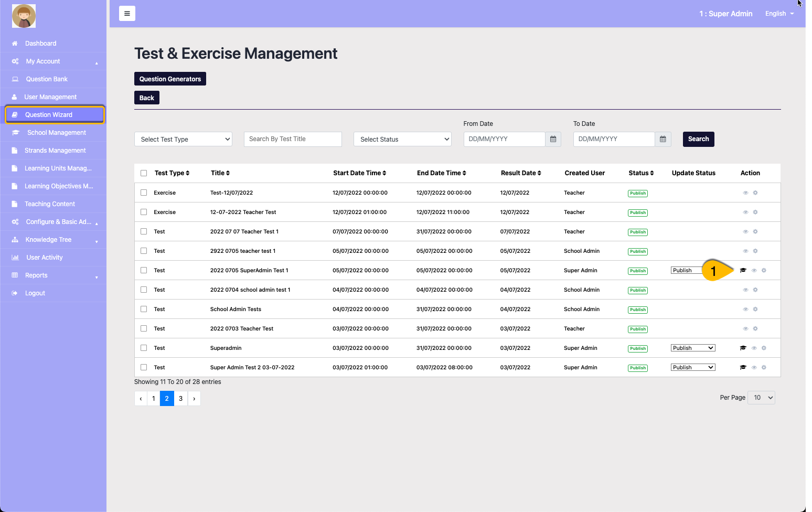Select Logout in the sidebar
The image size is (812, 512).
(54, 293)
